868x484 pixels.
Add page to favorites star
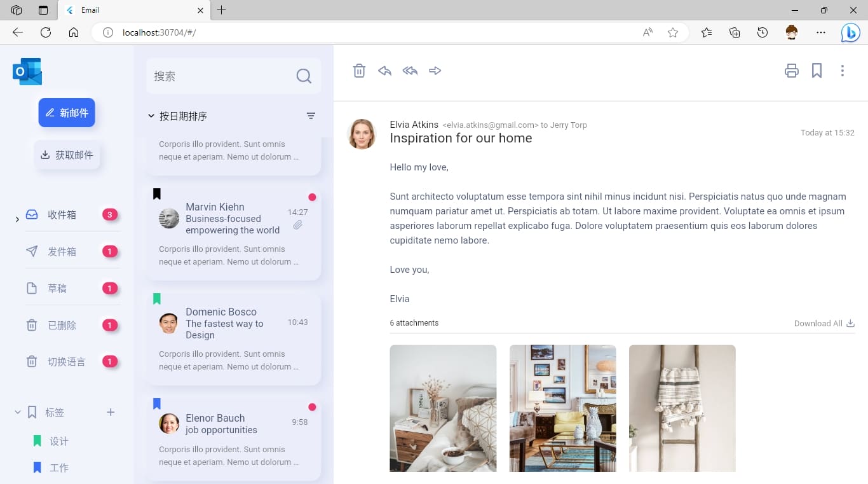pyautogui.click(x=673, y=32)
